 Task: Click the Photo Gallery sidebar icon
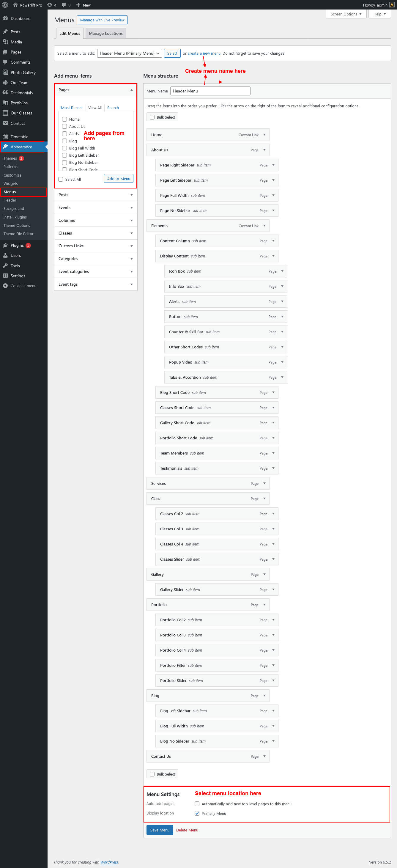pos(5,73)
